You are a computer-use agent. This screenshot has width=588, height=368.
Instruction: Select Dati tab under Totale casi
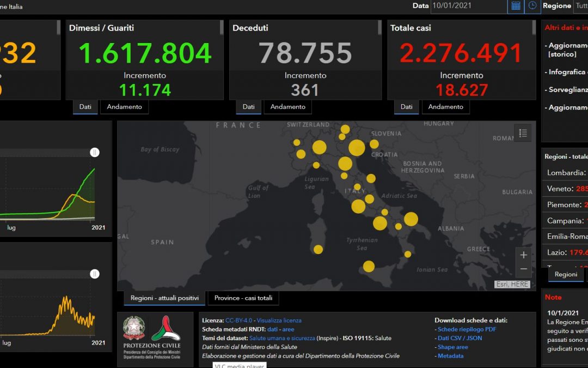406,107
